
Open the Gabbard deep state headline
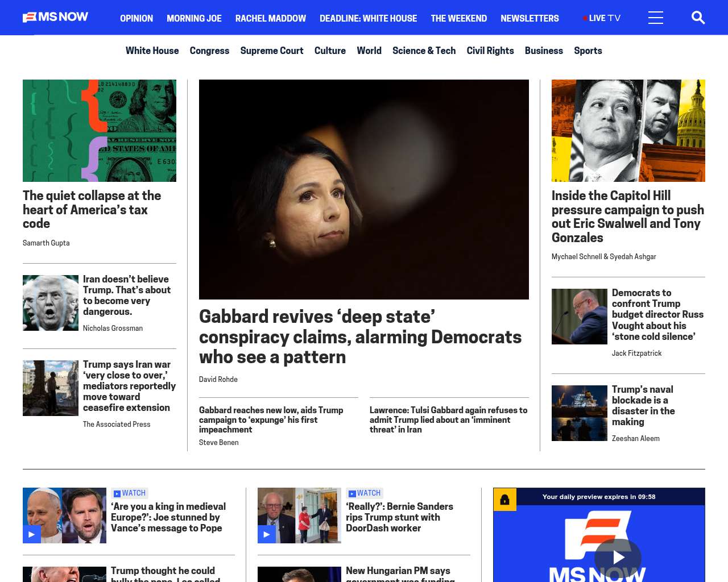360,336
